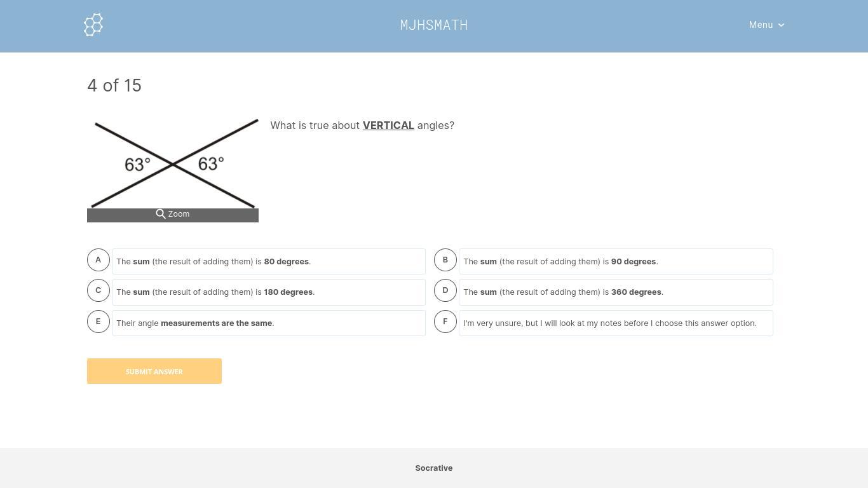
Task: Select answer circle A
Action: (98, 260)
